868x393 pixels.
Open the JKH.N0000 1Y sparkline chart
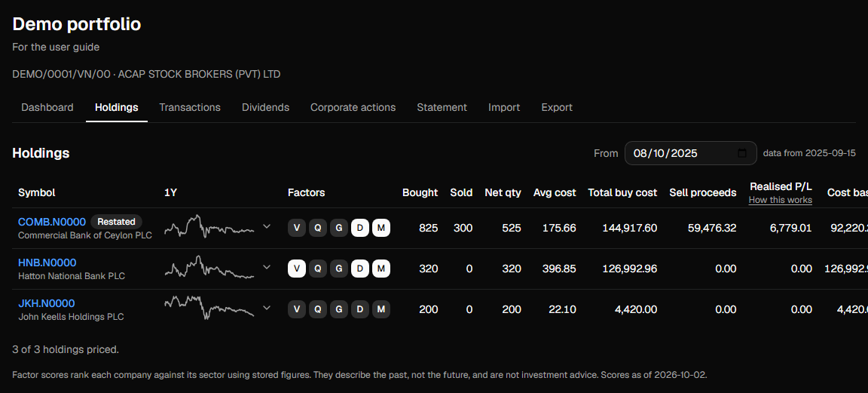click(x=209, y=308)
